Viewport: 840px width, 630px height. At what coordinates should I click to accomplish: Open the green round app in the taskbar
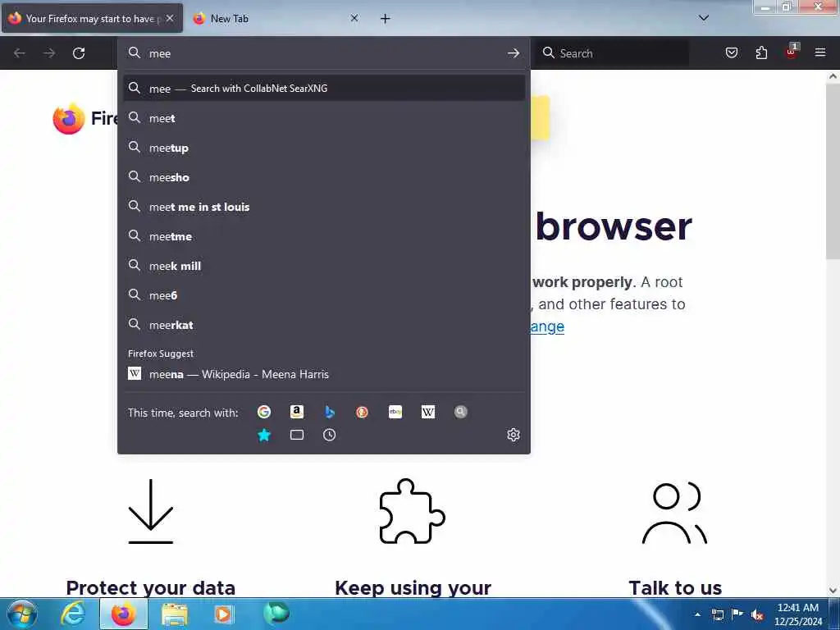point(276,614)
